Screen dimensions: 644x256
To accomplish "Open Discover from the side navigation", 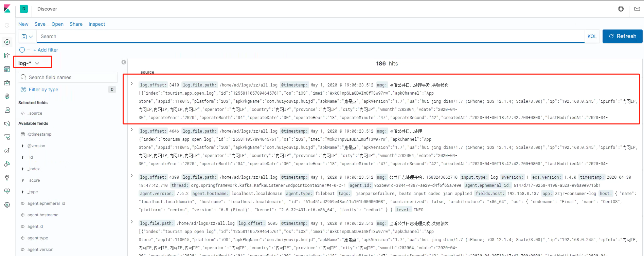I will [x=7, y=42].
